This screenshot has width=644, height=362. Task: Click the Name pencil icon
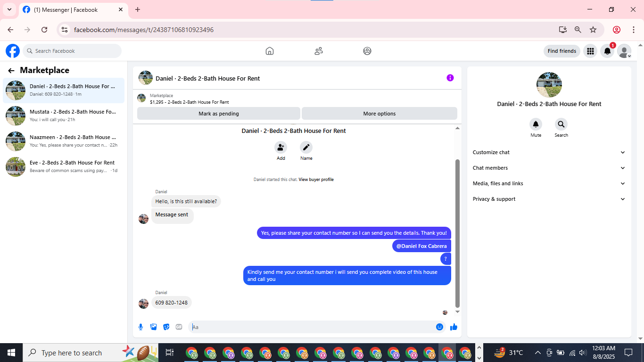[306, 147]
